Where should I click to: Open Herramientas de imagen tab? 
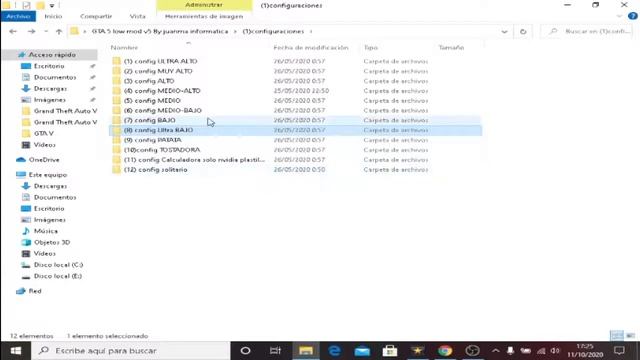coord(204,16)
